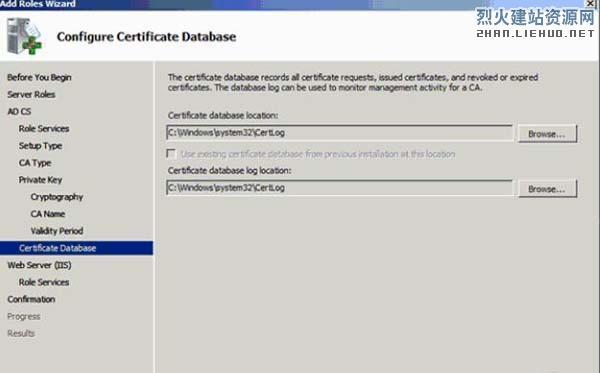Click the certificate database location field
The image size is (600, 373).
coord(339,133)
